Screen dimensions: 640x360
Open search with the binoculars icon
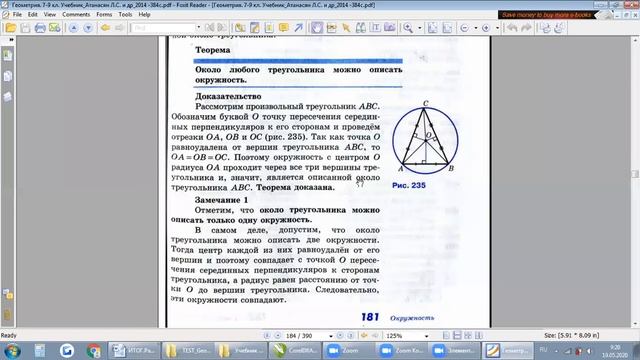click(360, 28)
